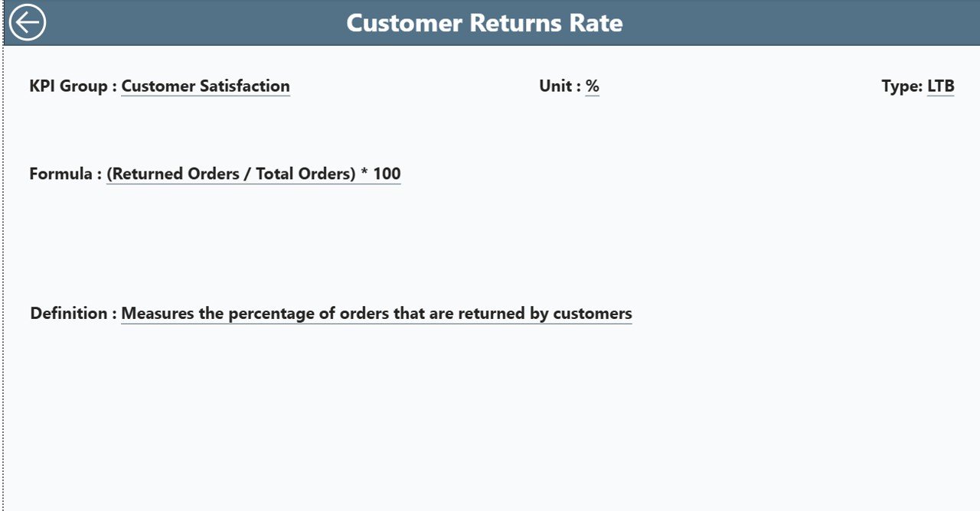
Task: Click the 'Formula :' label
Action: click(66, 174)
